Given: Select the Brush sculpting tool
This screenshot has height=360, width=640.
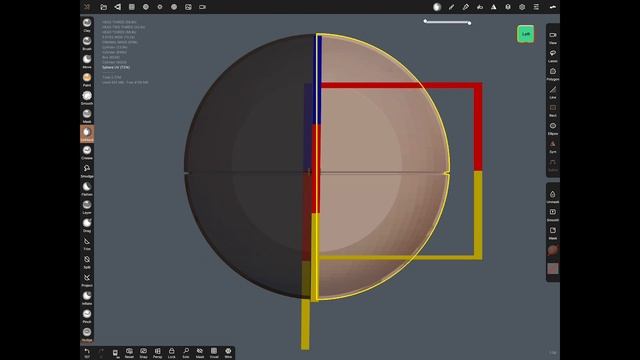Looking at the screenshot, I should (87, 43).
